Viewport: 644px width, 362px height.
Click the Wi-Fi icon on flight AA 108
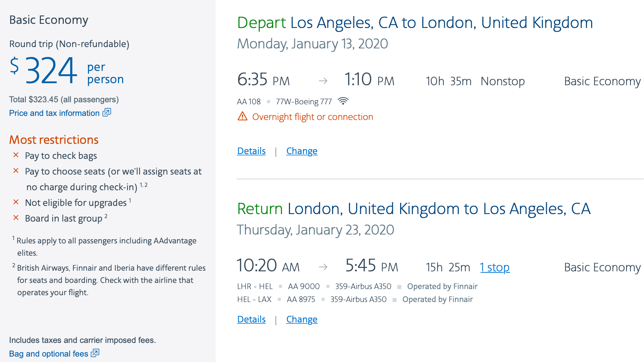(343, 101)
